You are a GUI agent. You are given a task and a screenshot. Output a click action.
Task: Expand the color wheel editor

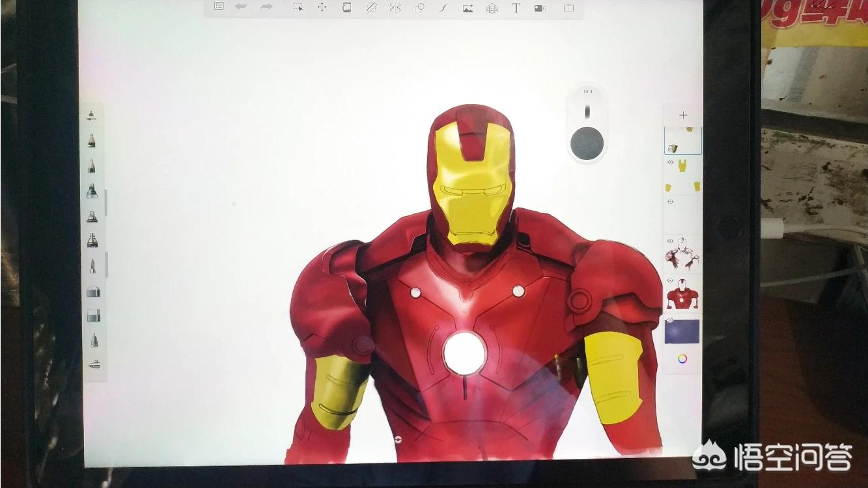tap(682, 359)
